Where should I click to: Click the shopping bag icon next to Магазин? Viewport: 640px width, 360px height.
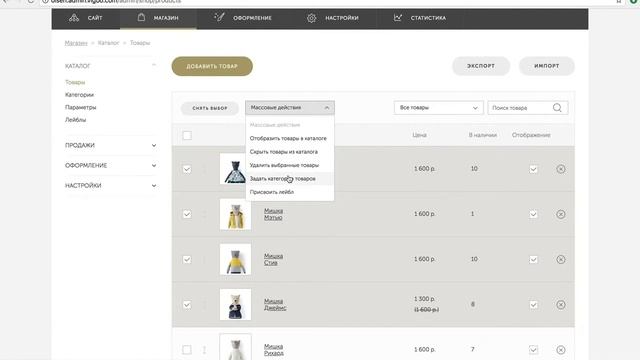[141, 17]
